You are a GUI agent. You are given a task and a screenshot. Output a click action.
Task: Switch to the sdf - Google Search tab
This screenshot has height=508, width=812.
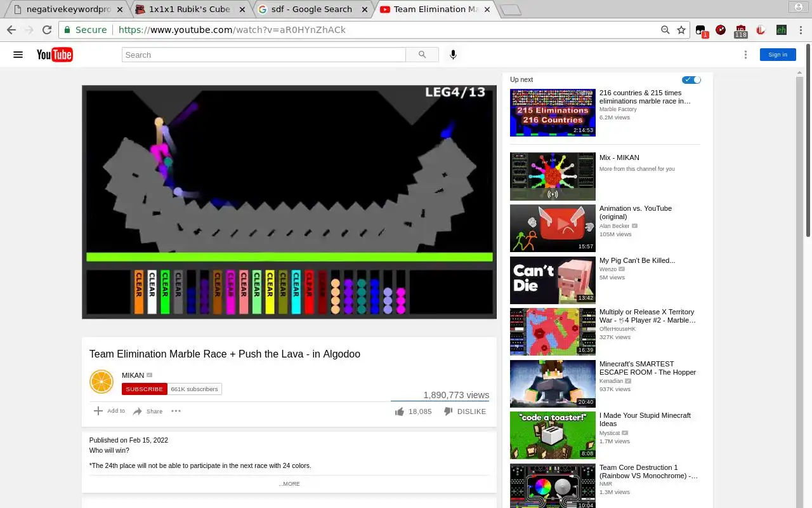pyautogui.click(x=311, y=10)
